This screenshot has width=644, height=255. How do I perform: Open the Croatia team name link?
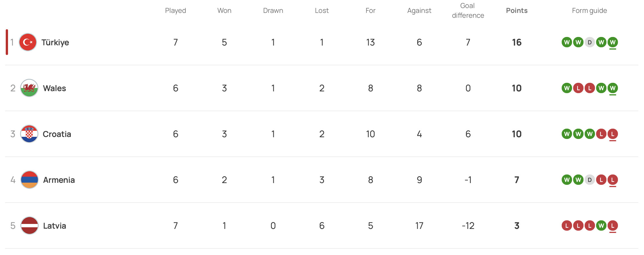point(57,134)
